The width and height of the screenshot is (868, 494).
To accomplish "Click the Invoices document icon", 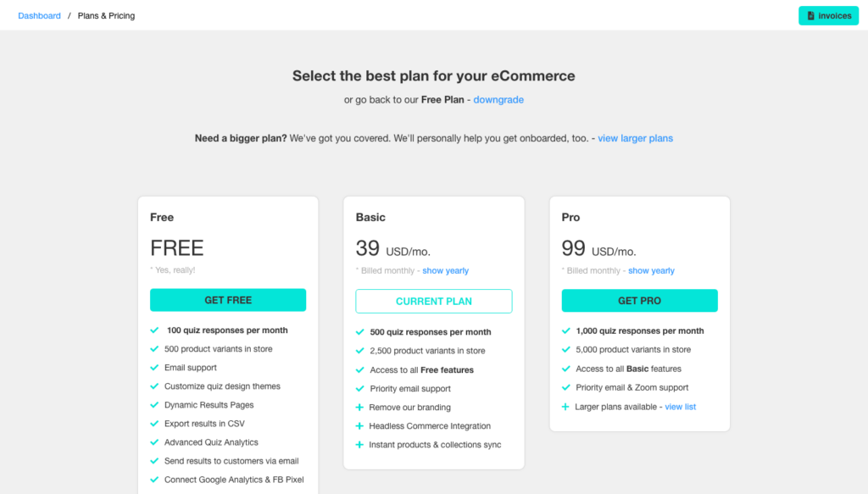I will (811, 16).
